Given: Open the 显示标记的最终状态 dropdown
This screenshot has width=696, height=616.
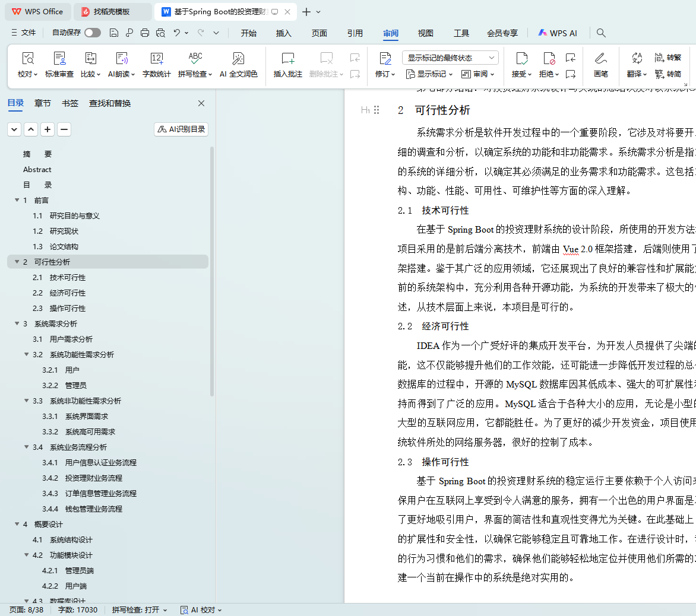Looking at the screenshot, I should coord(450,58).
